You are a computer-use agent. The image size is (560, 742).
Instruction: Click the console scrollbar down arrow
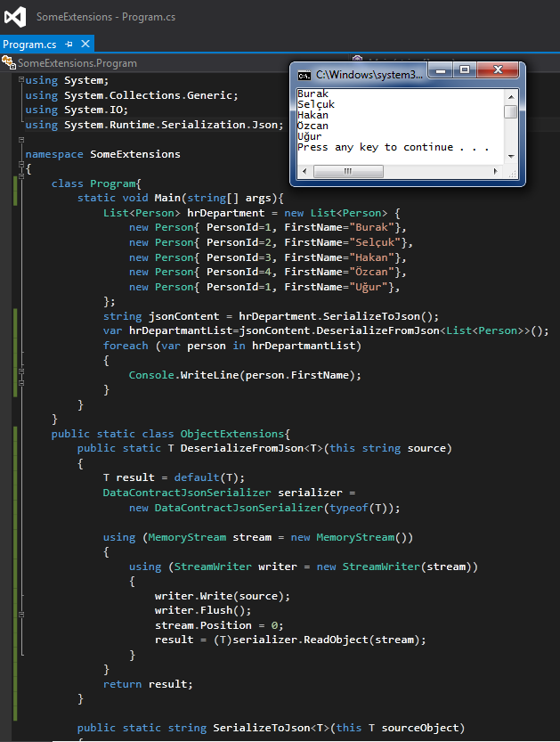(x=510, y=157)
